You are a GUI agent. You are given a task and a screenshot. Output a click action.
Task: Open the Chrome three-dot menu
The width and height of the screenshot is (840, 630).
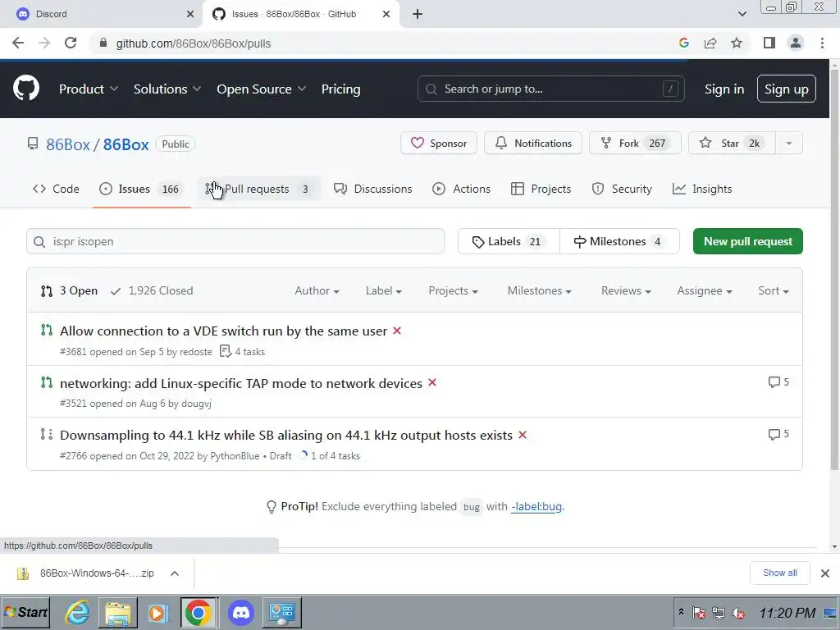click(822, 43)
